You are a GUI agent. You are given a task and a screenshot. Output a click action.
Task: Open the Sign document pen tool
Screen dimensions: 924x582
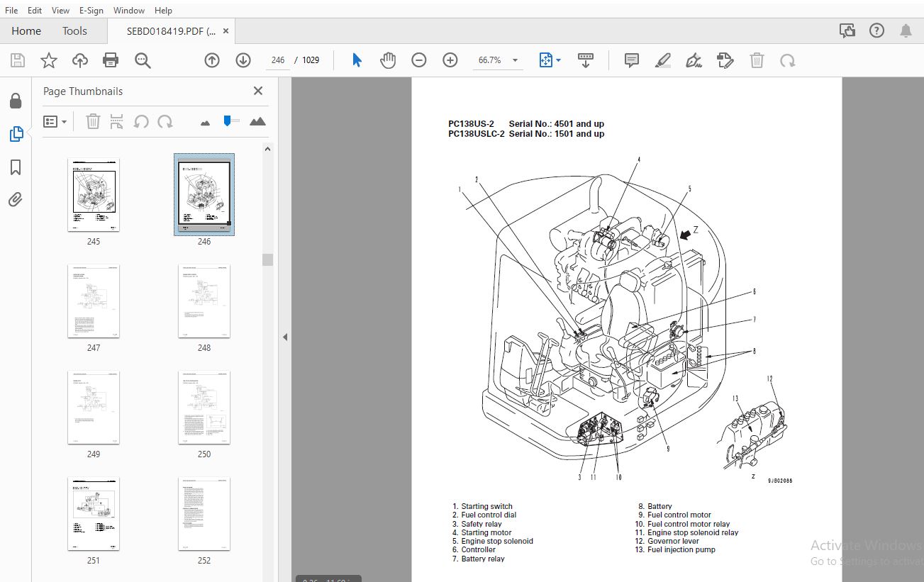click(694, 60)
